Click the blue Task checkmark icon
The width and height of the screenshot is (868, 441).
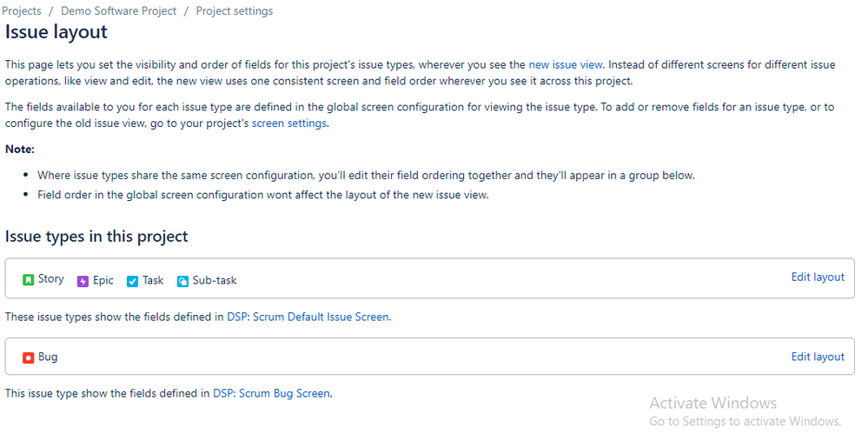[x=133, y=281]
